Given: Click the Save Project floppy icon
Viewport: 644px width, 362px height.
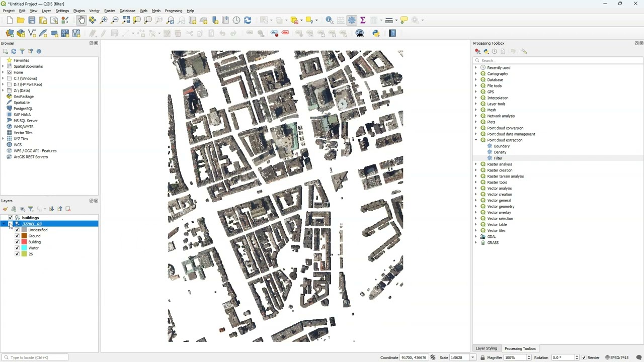Looking at the screenshot, I should point(32,20).
